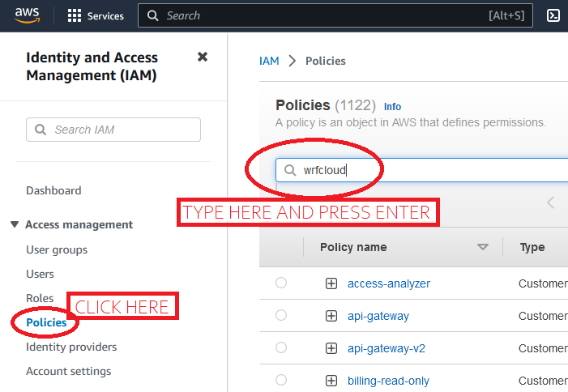Screen dimensions: 568x392
Task: Click the Policy name column header
Action: click(x=353, y=247)
